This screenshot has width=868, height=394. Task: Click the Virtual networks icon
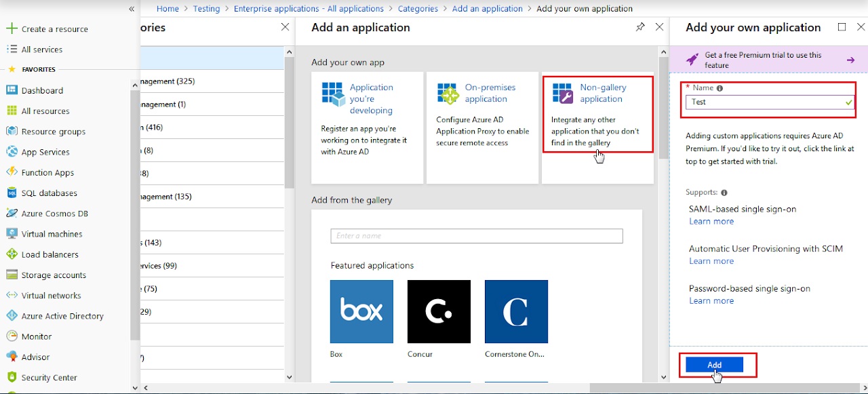point(11,295)
